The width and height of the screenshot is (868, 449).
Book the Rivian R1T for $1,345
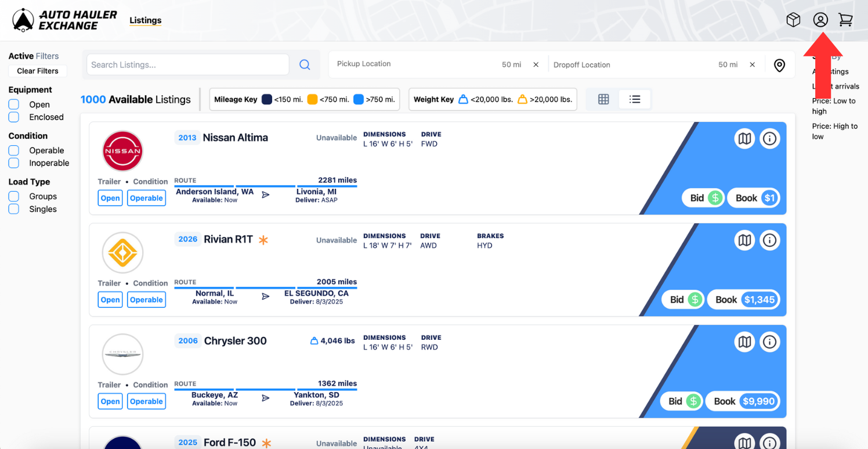coord(744,300)
